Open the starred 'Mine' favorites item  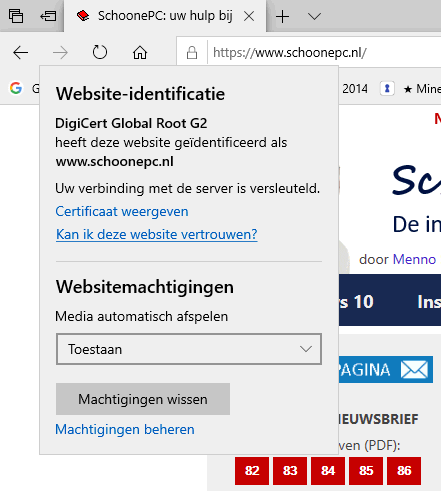422,89
